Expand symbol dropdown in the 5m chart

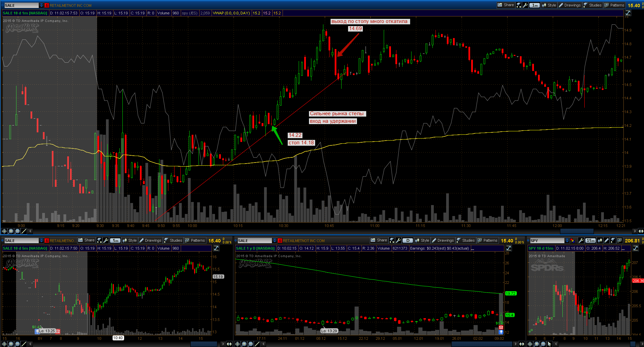tap(41, 240)
